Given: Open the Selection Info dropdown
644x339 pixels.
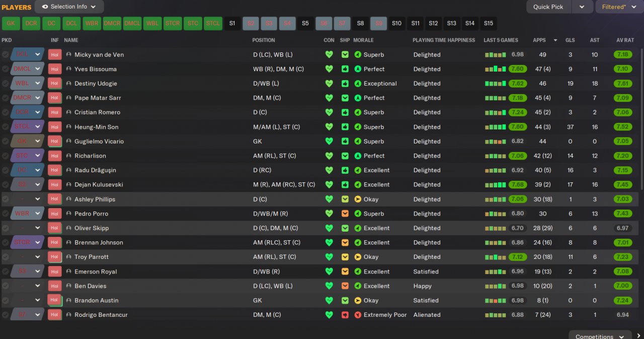Looking at the screenshot, I should [x=69, y=7].
